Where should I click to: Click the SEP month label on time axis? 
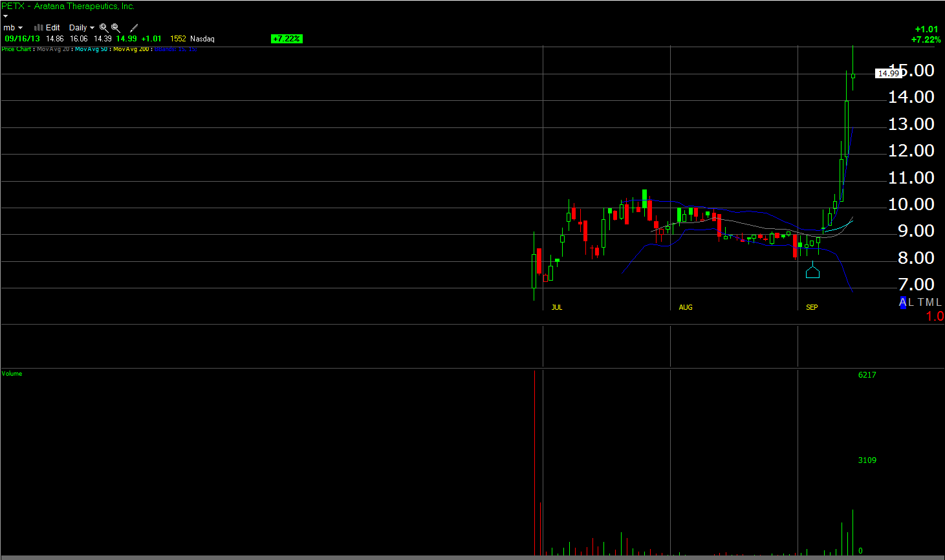(x=812, y=308)
